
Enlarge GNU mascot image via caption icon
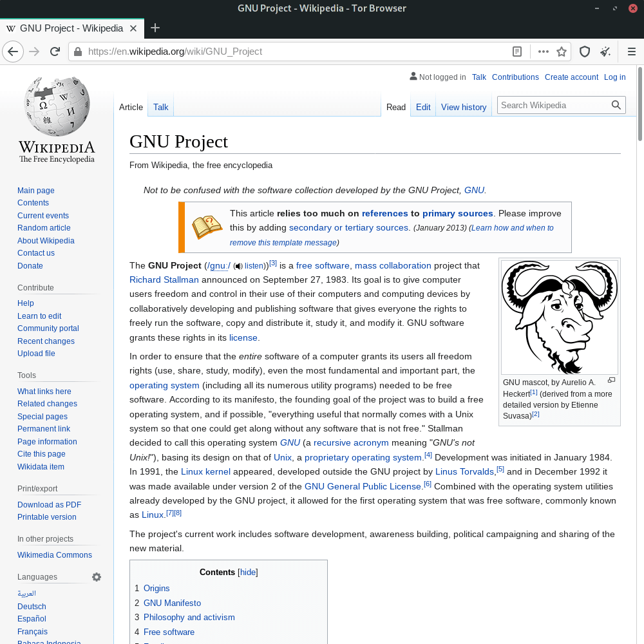click(612, 381)
